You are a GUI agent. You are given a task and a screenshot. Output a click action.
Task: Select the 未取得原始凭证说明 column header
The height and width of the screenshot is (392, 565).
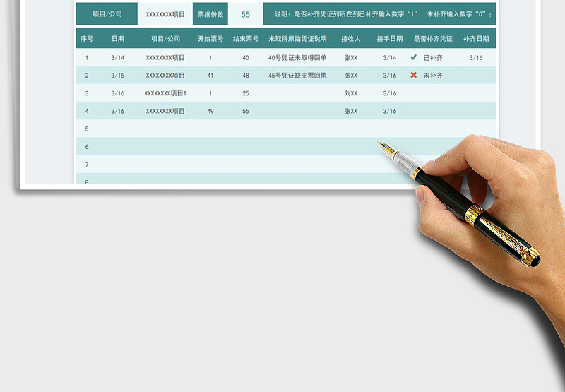(x=297, y=39)
